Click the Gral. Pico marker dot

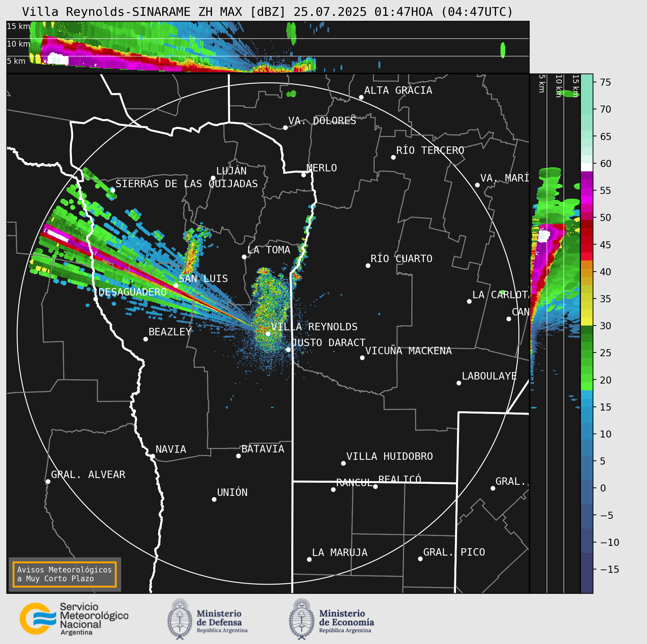click(x=420, y=559)
